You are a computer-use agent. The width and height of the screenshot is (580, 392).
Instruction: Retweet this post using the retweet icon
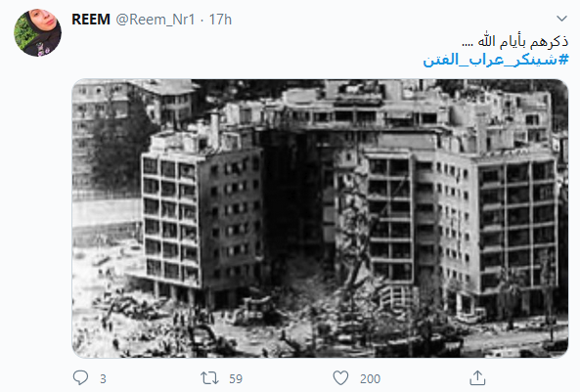coord(209,378)
